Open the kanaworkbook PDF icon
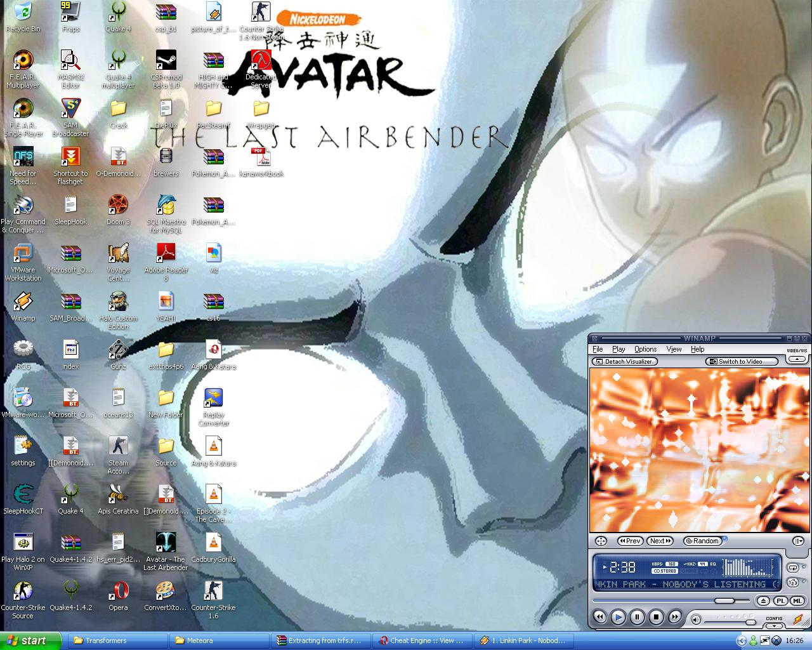This screenshot has width=812, height=650. pyautogui.click(x=261, y=162)
